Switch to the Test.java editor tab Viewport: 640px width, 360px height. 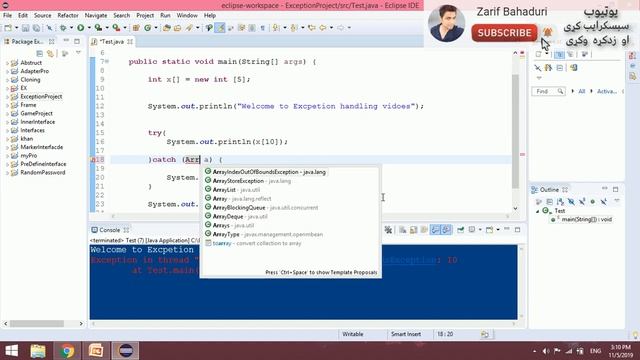coord(111,42)
